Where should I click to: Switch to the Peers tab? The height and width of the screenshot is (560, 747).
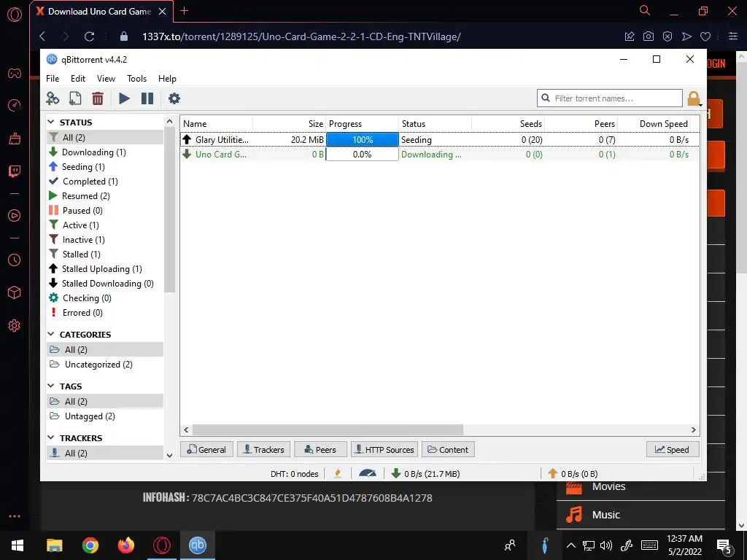pyautogui.click(x=320, y=449)
